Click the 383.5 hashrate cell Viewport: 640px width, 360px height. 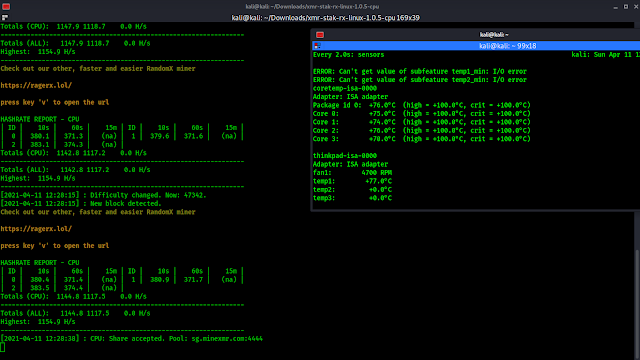40,288
